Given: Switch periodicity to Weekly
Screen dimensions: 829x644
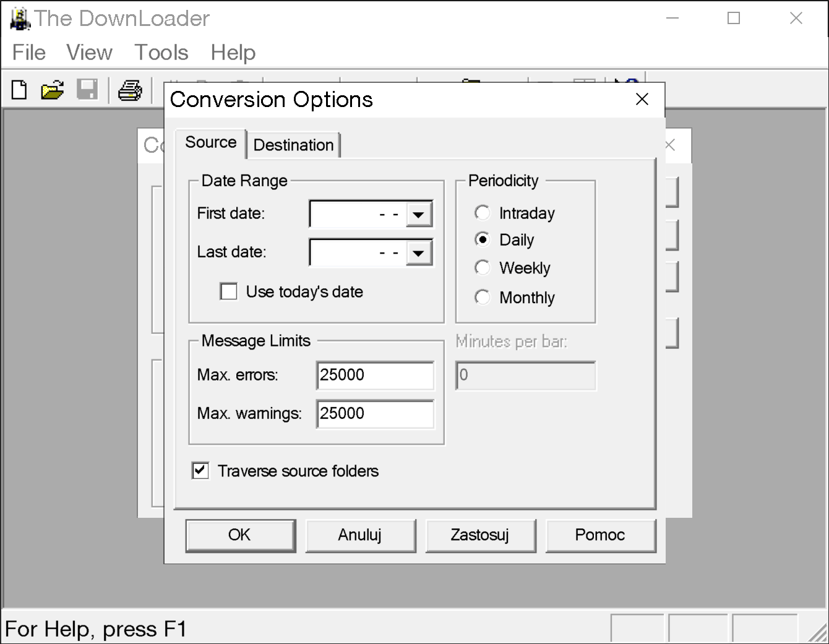Looking at the screenshot, I should point(483,267).
